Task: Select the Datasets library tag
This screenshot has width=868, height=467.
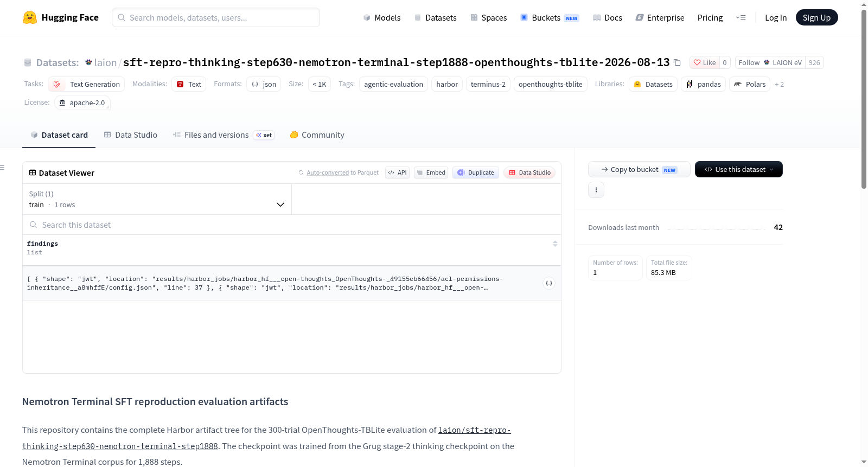Action: pos(653,84)
